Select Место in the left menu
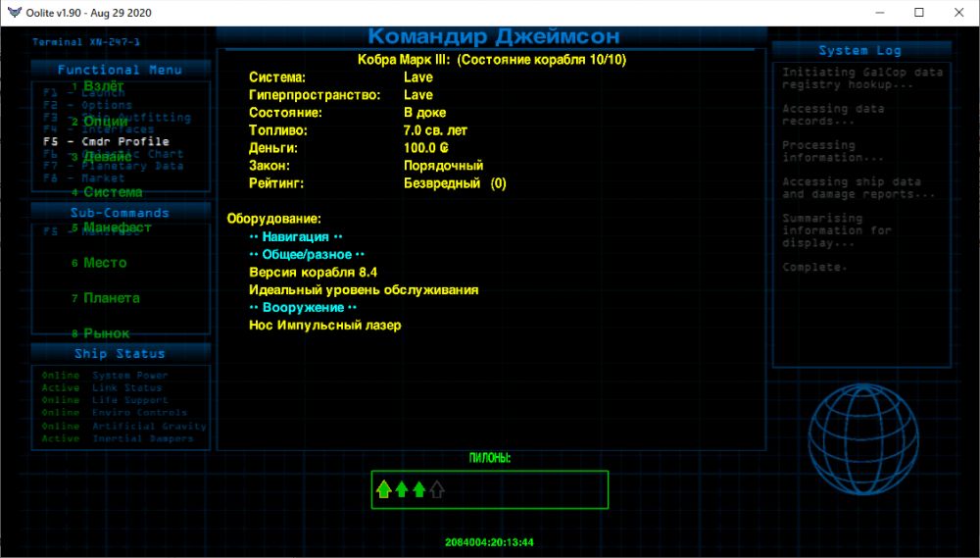The width and height of the screenshot is (980, 558). [x=105, y=263]
